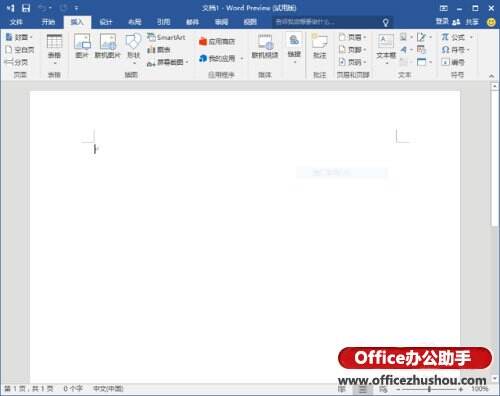The image size is (500, 396).
Task: Click the Share (共享) button
Action: [x=466, y=22]
